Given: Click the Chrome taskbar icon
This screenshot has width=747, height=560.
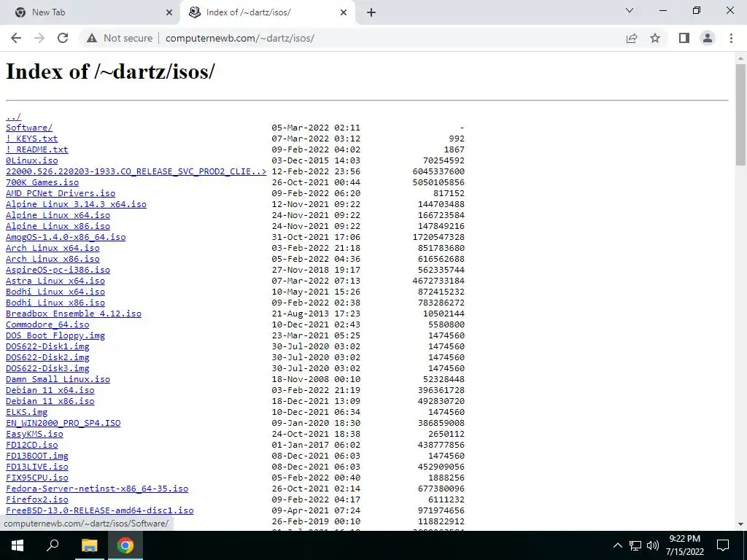Looking at the screenshot, I should tap(125, 545).
